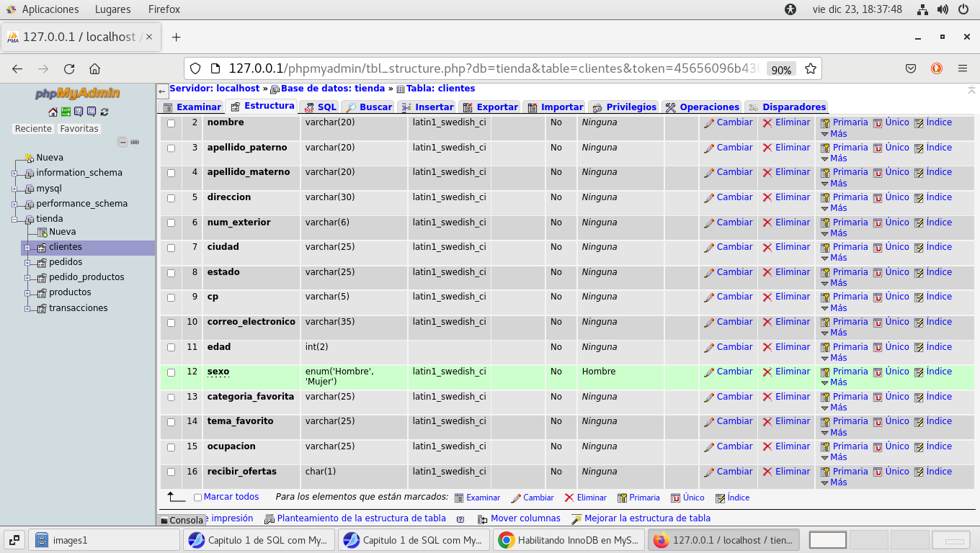Tick the checkbox for the sexo row
Screen dimensions: 980x553
[171, 372]
